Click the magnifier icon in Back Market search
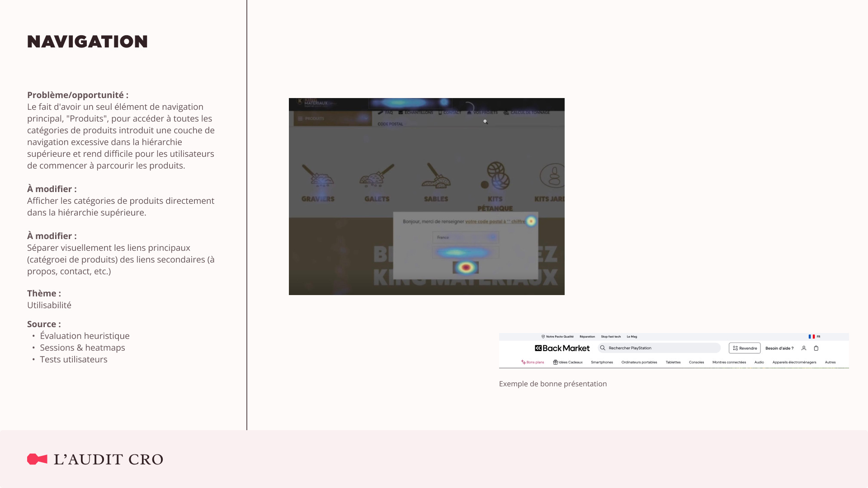868x488 pixels. (x=603, y=348)
